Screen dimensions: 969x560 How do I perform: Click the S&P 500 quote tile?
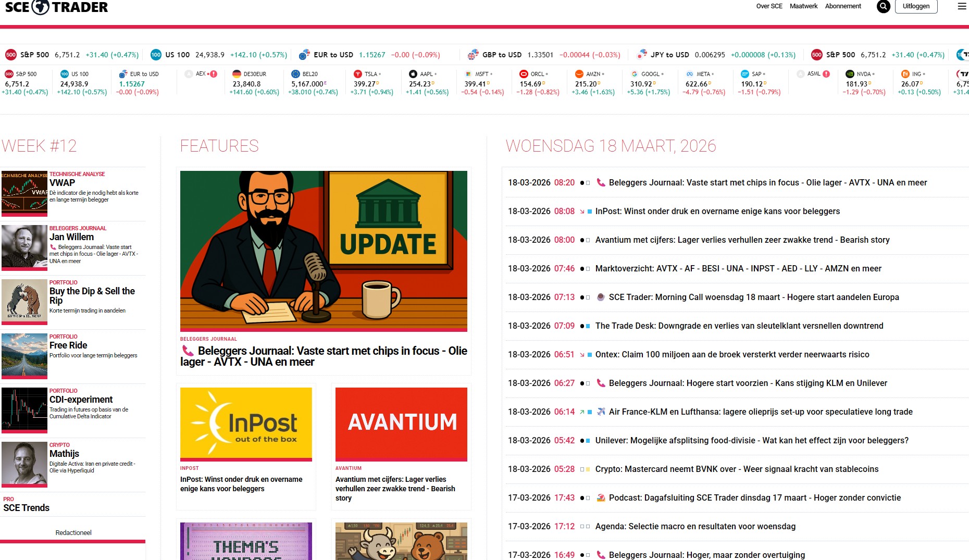[25, 83]
